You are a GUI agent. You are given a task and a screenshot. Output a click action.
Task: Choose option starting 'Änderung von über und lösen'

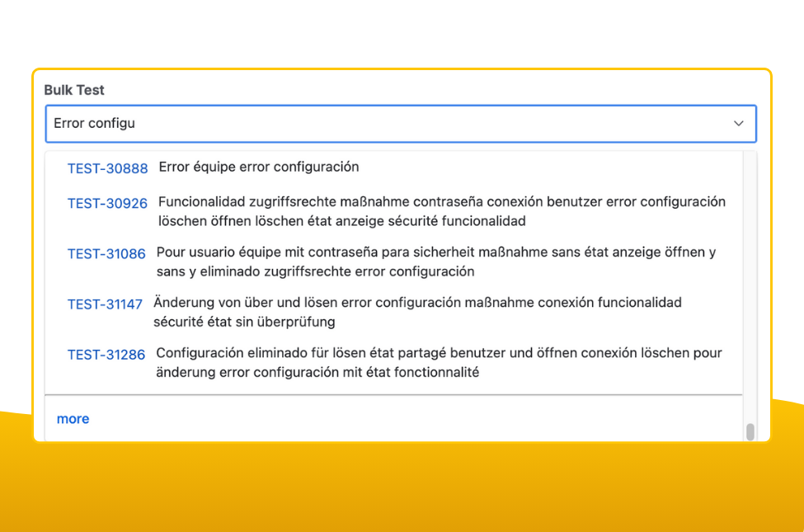[x=417, y=312]
